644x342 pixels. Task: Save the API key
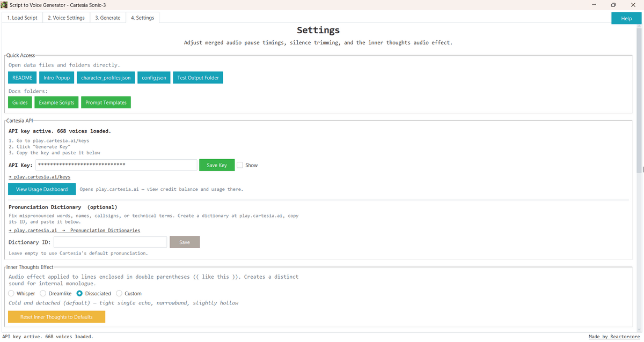tap(217, 165)
